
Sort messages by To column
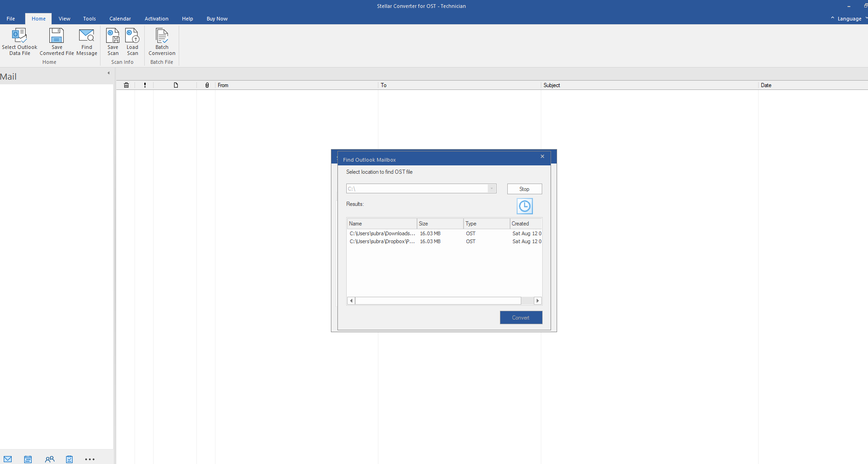459,85
